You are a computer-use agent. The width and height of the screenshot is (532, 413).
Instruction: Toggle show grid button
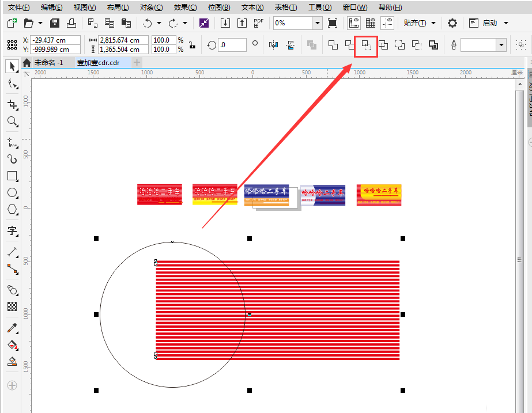[371, 23]
